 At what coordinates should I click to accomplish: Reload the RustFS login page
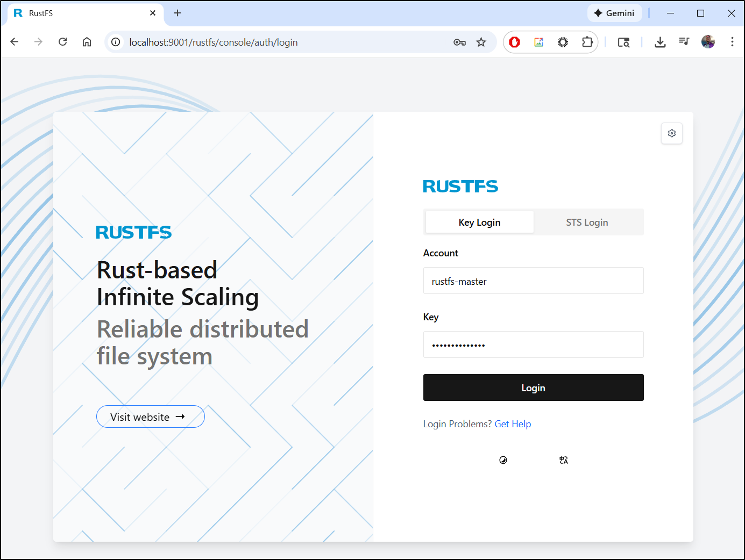pos(63,42)
